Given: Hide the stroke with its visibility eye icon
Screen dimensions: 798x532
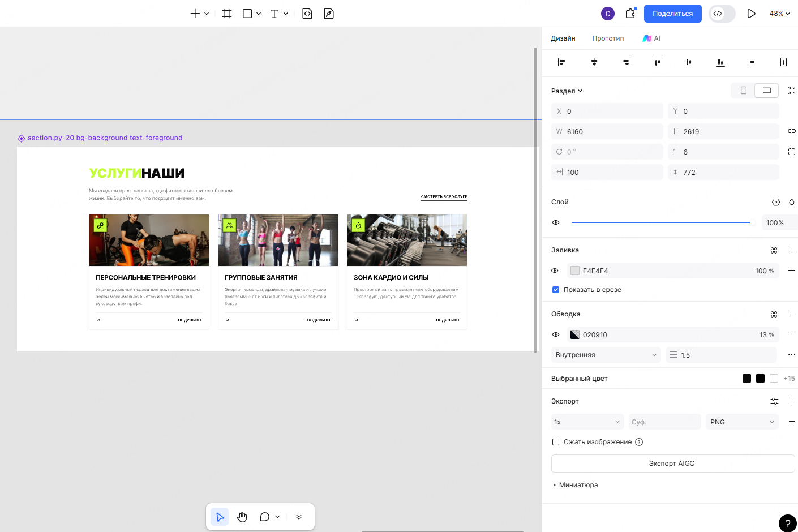Looking at the screenshot, I should (555, 334).
